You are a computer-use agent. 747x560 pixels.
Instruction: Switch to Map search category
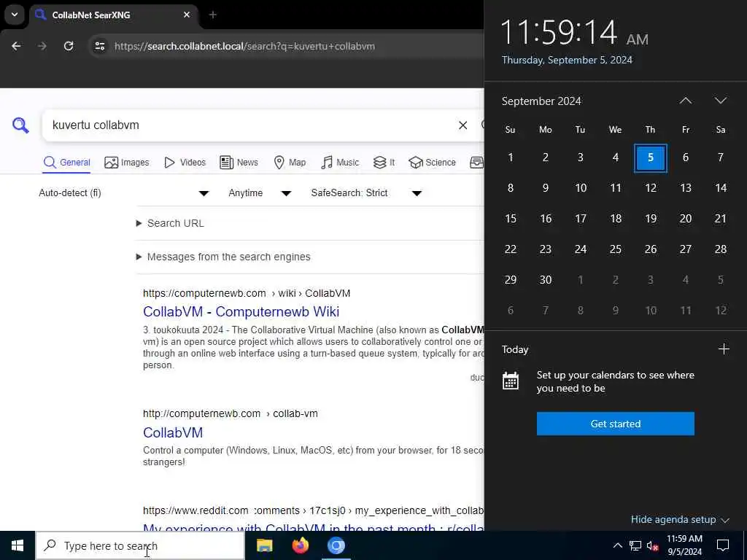(290, 163)
